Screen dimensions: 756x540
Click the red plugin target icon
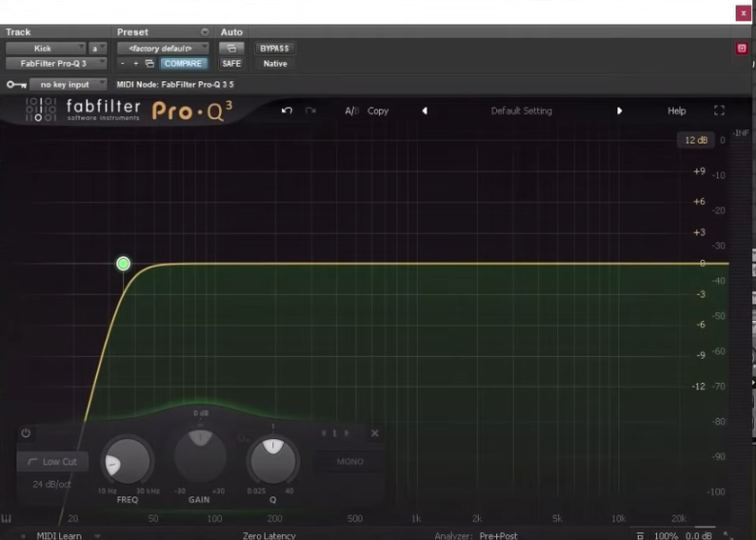[x=741, y=48]
